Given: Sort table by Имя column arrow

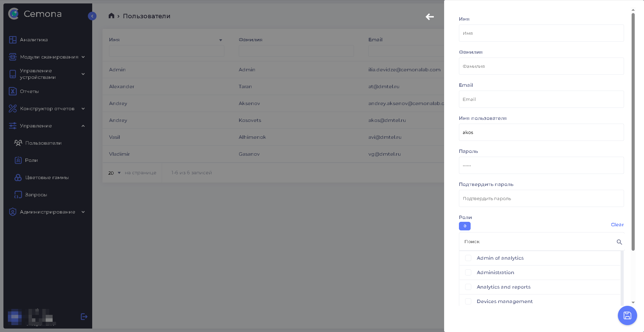Looking at the screenshot, I should tap(221, 40).
